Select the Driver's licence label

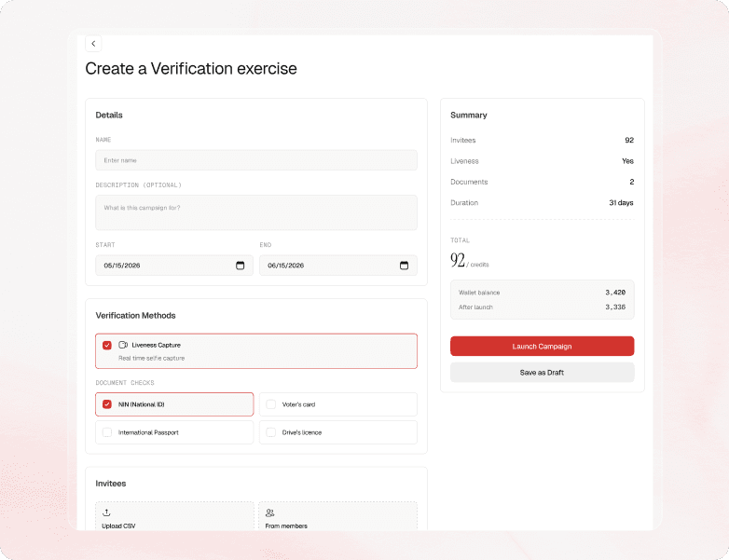pyautogui.click(x=302, y=432)
